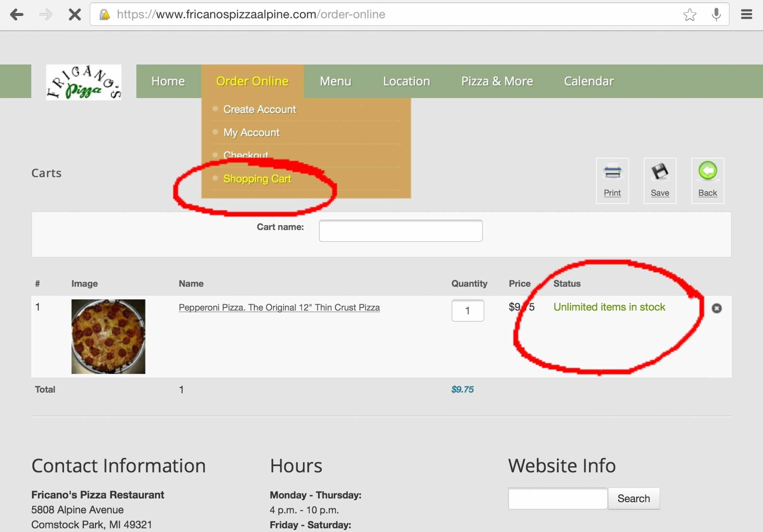
Task: Open the Pepperoni Pizza product link
Action: [279, 307]
